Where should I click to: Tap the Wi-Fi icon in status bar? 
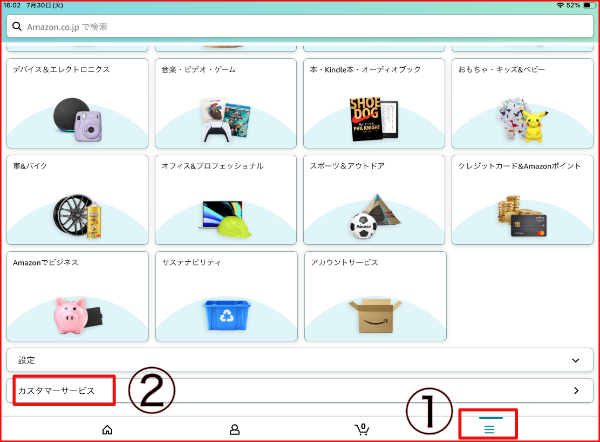(561, 5)
